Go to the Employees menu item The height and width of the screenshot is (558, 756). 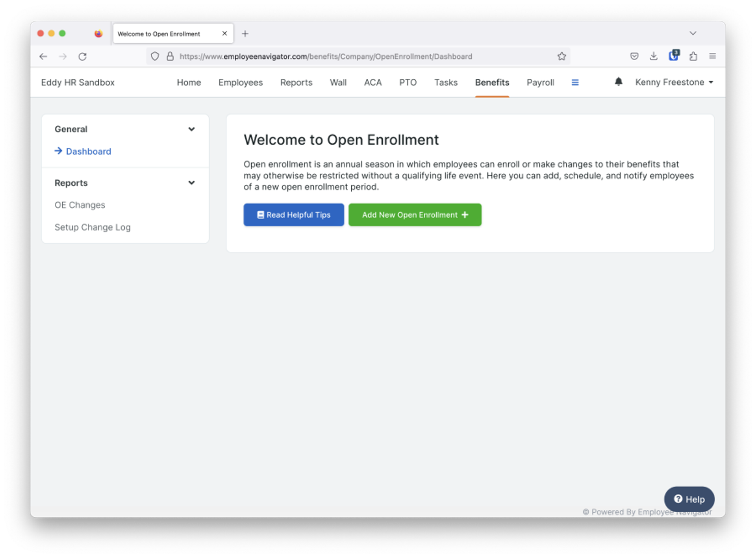coord(240,83)
